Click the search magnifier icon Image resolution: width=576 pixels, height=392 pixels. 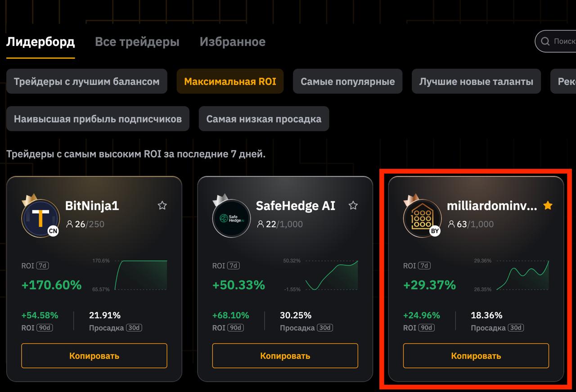pyautogui.click(x=545, y=41)
